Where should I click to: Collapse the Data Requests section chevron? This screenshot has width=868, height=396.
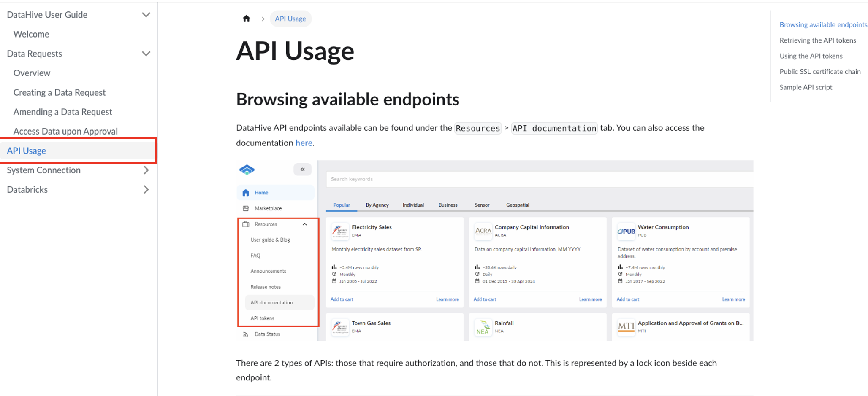(x=146, y=54)
